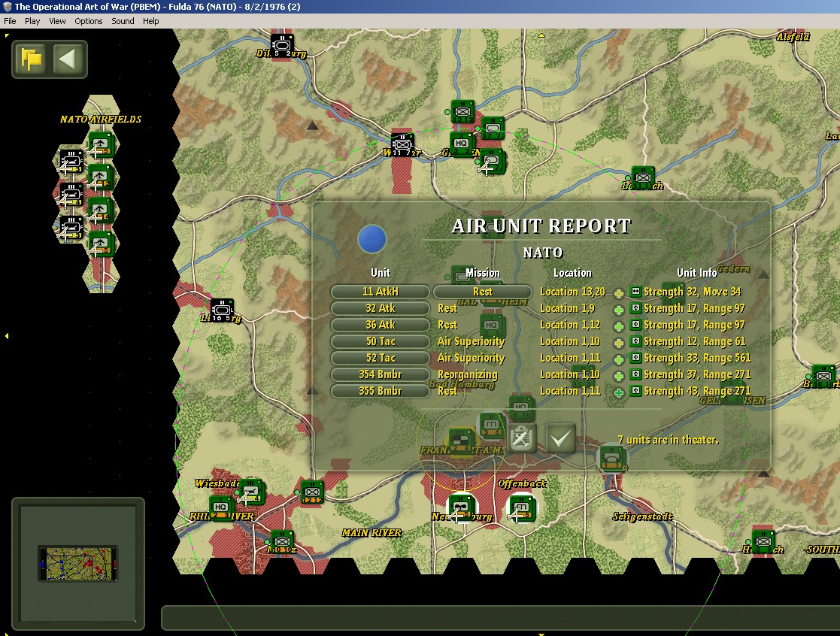Viewport: 840px width, 636px height.
Task: Select green airfield unit numbered 12
Action: 100,177
